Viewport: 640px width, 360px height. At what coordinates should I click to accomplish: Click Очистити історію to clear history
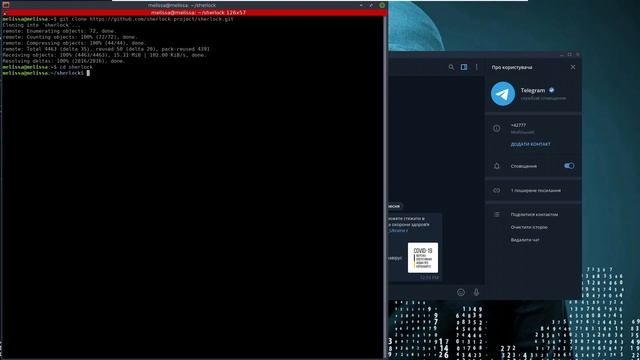click(x=529, y=227)
